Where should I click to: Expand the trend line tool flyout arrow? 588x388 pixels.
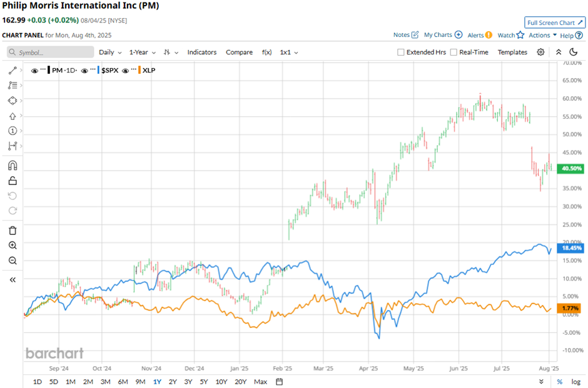click(21, 71)
